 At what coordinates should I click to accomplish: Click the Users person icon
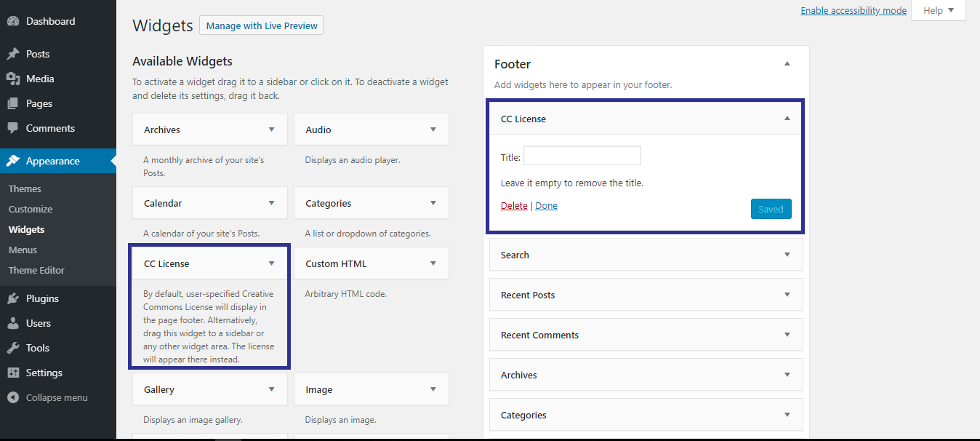coord(13,323)
